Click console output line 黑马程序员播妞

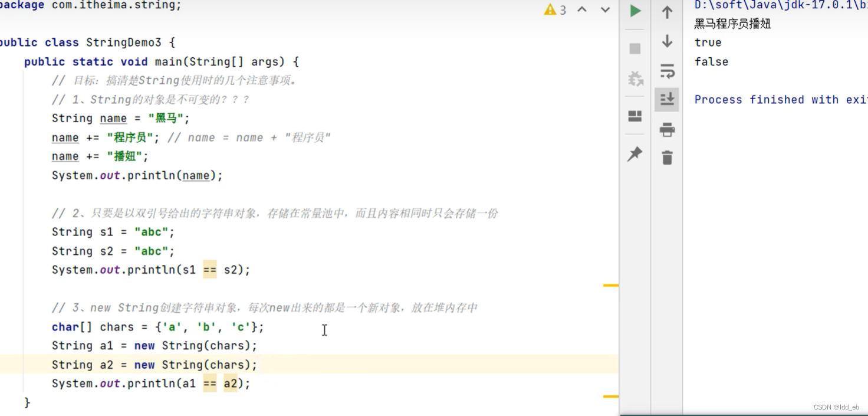click(733, 24)
